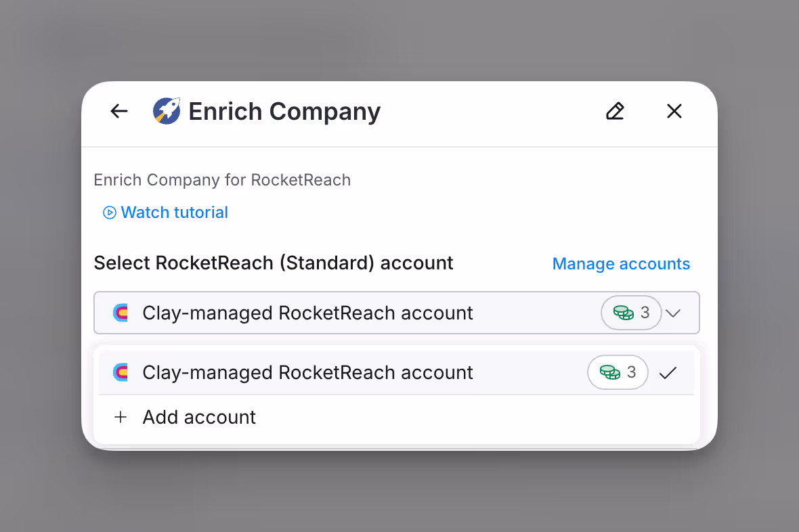
Task: Click the RocketReach rocket logo
Action: [x=167, y=111]
